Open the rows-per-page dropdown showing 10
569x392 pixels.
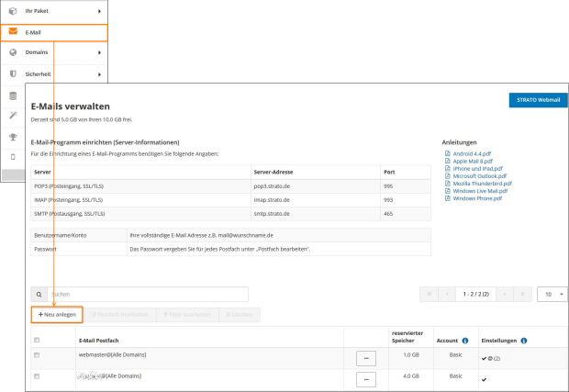pos(552,294)
